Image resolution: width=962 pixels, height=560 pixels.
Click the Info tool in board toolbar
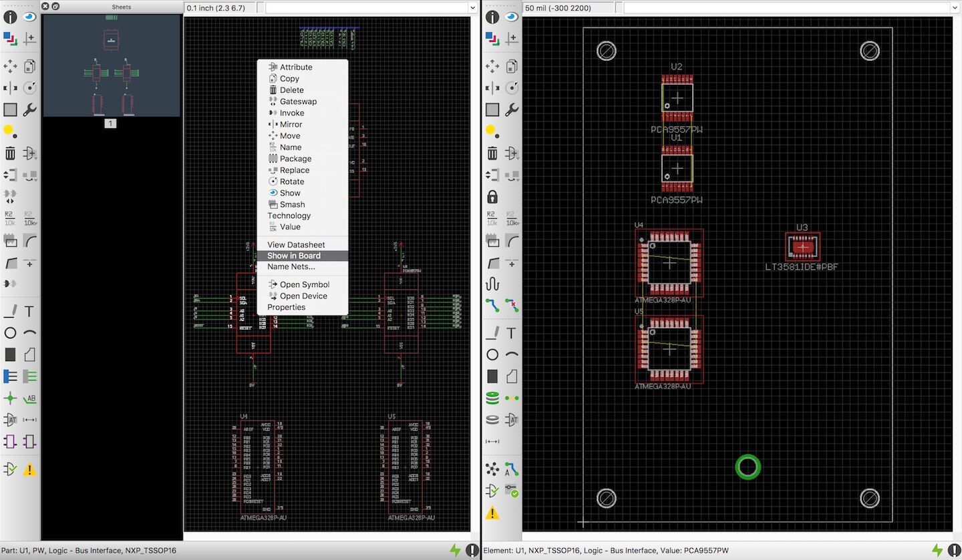click(492, 17)
